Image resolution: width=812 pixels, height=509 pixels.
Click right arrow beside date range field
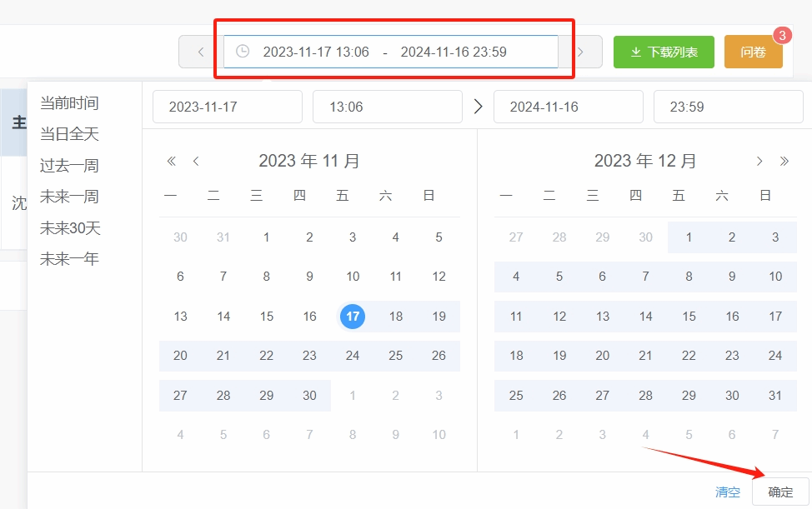(580, 52)
